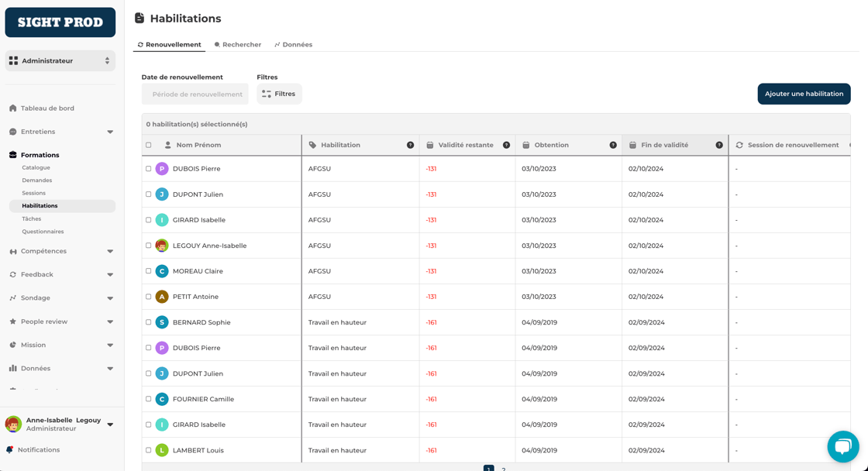Expand the Compétences sidebar section
The height and width of the screenshot is (471, 868).
[x=110, y=251]
